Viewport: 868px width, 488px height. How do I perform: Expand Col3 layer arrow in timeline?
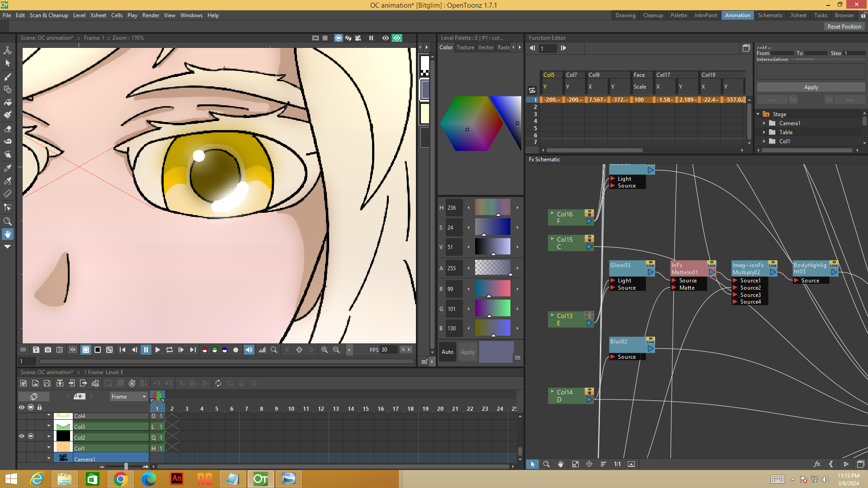[x=49, y=426]
